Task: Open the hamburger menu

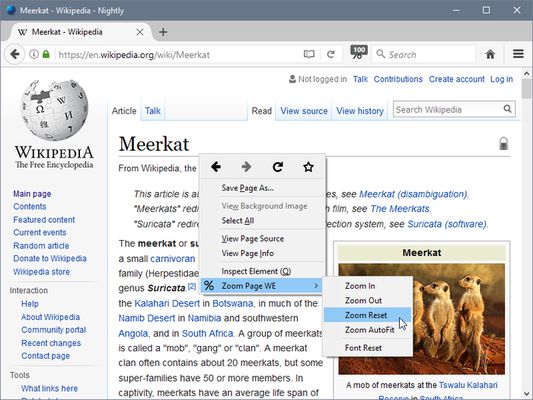Action: [x=518, y=54]
